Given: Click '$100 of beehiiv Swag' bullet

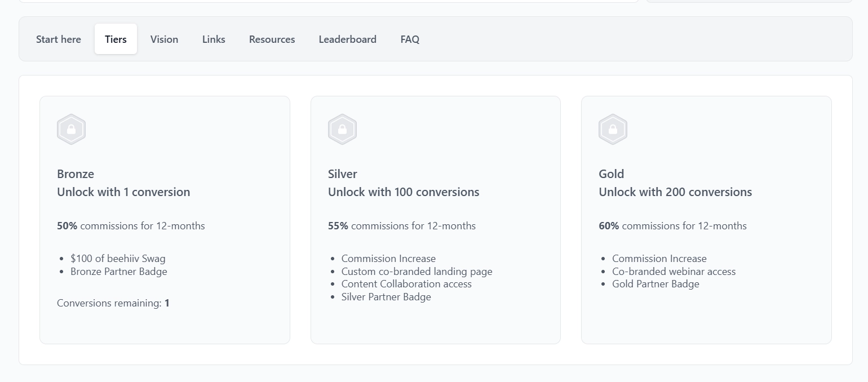Looking at the screenshot, I should click(118, 259).
